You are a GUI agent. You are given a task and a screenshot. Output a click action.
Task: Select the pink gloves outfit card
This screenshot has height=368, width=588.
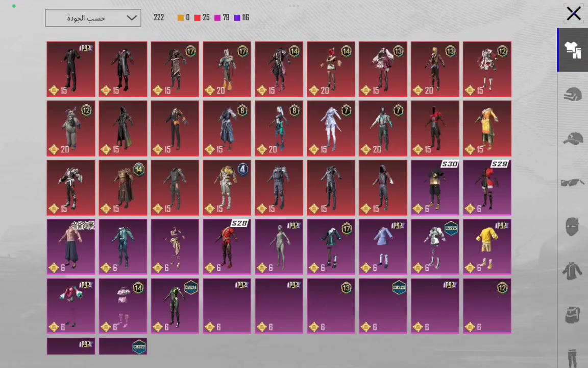pos(71,306)
